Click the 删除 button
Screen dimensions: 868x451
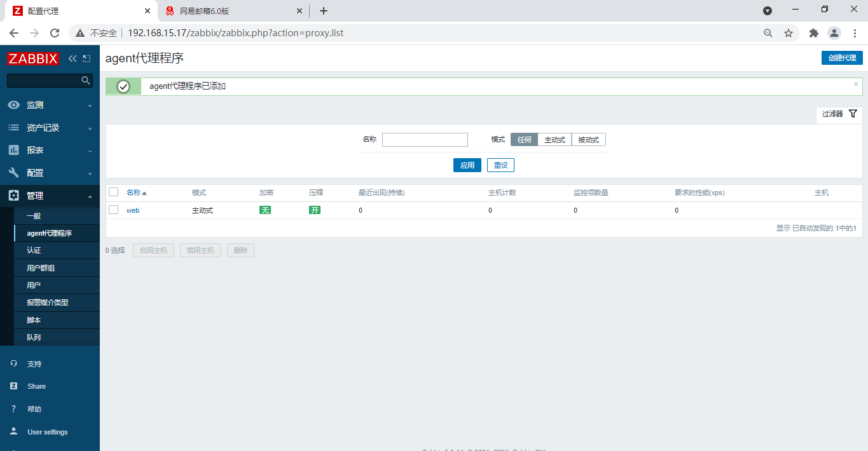(240, 250)
